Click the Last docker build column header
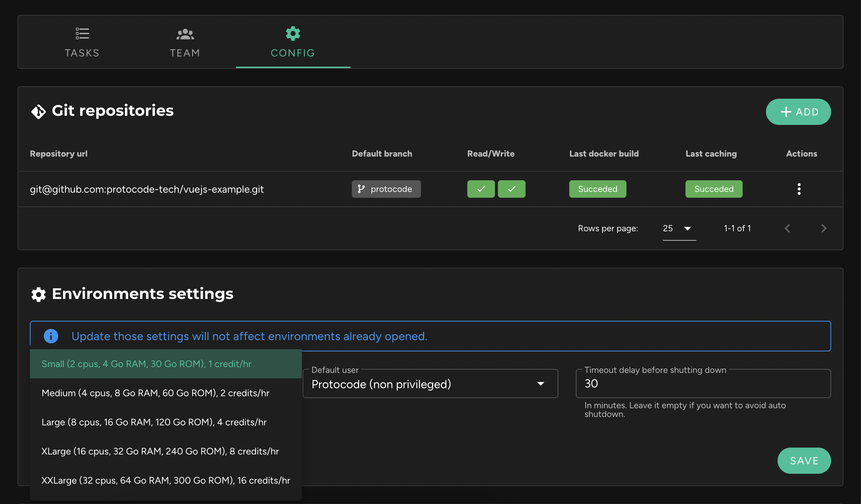Viewport: 861px width, 504px height. (x=604, y=154)
